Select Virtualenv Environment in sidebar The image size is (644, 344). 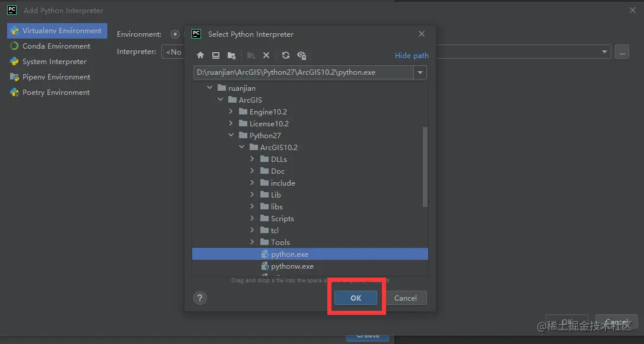point(57,31)
